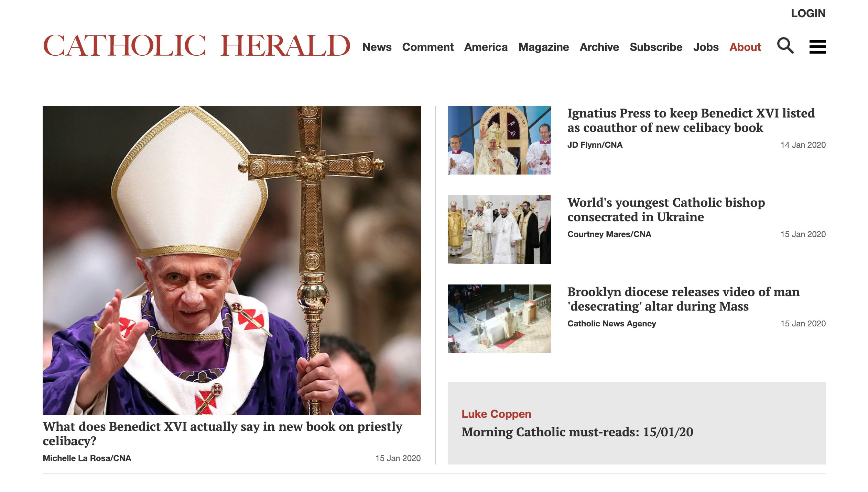Viewport: 868px width, 492px height.
Task: Open World's youngest Catholic bishop headline
Action: pyautogui.click(x=666, y=210)
